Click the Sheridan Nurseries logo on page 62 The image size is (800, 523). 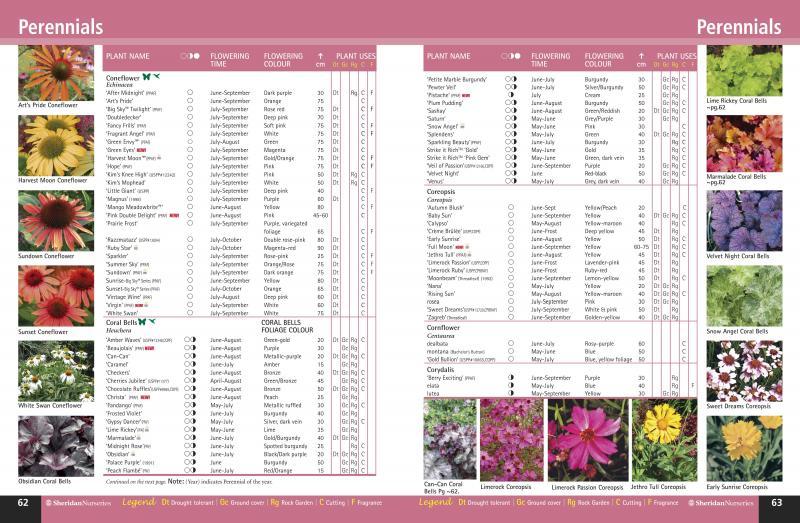click(x=80, y=502)
